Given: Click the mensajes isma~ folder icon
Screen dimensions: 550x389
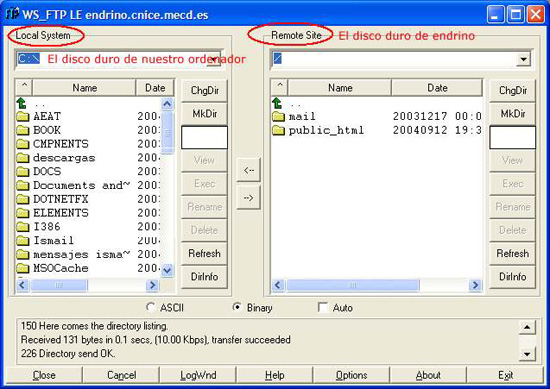Looking at the screenshot, I should (x=22, y=254).
